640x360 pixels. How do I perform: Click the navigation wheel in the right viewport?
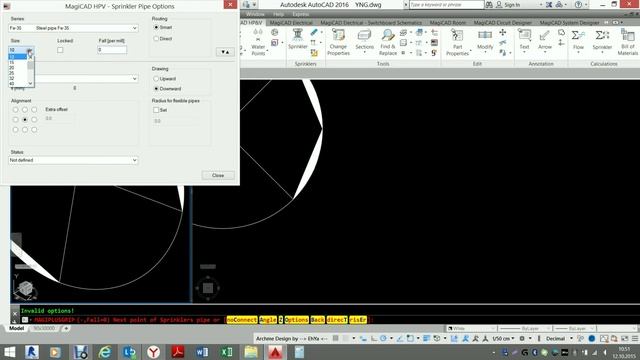coord(208,288)
